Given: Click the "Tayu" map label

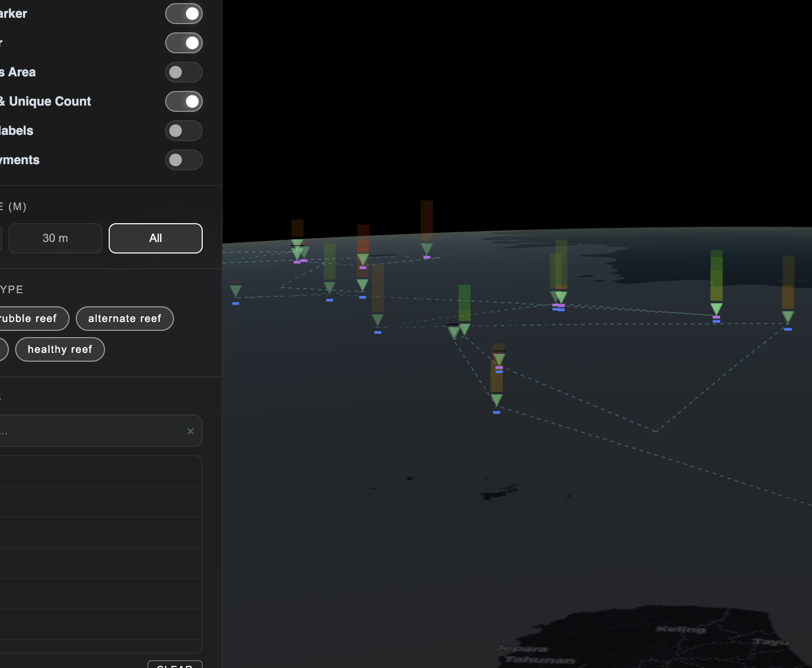Looking at the screenshot, I should [771, 641].
